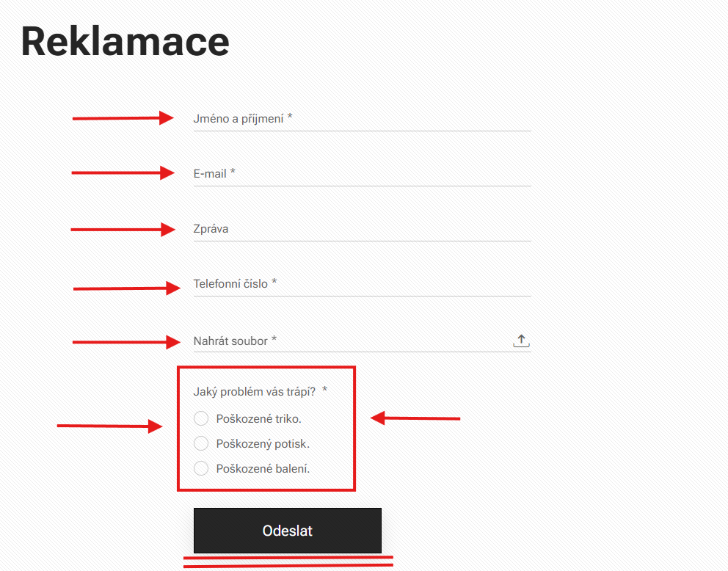Click the red arrow right of the radio group
The height and width of the screenshot is (571, 728).
coord(415,418)
